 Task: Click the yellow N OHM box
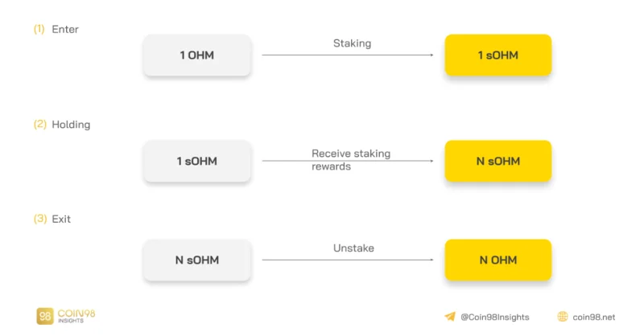tap(497, 260)
